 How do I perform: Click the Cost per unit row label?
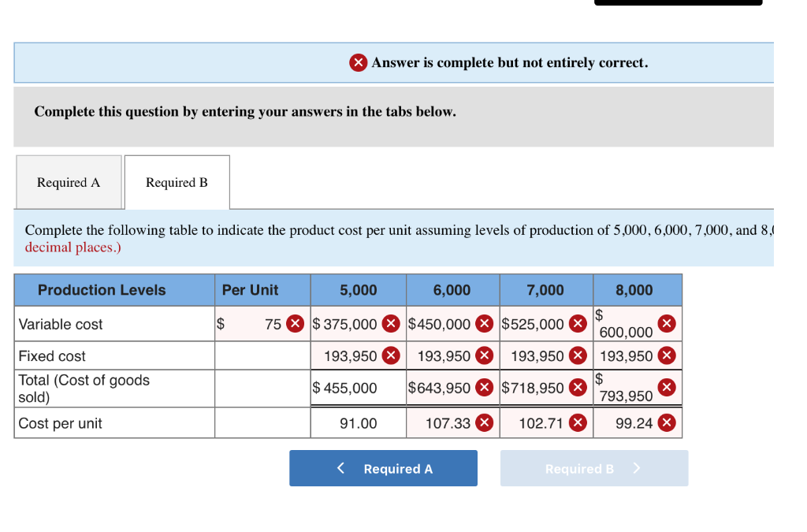click(x=60, y=423)
